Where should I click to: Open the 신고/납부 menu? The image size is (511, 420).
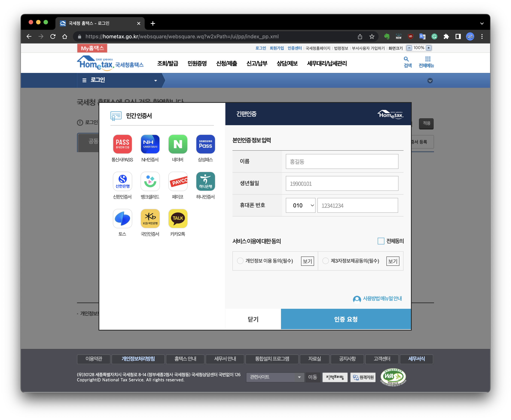(x=257, y=63)
